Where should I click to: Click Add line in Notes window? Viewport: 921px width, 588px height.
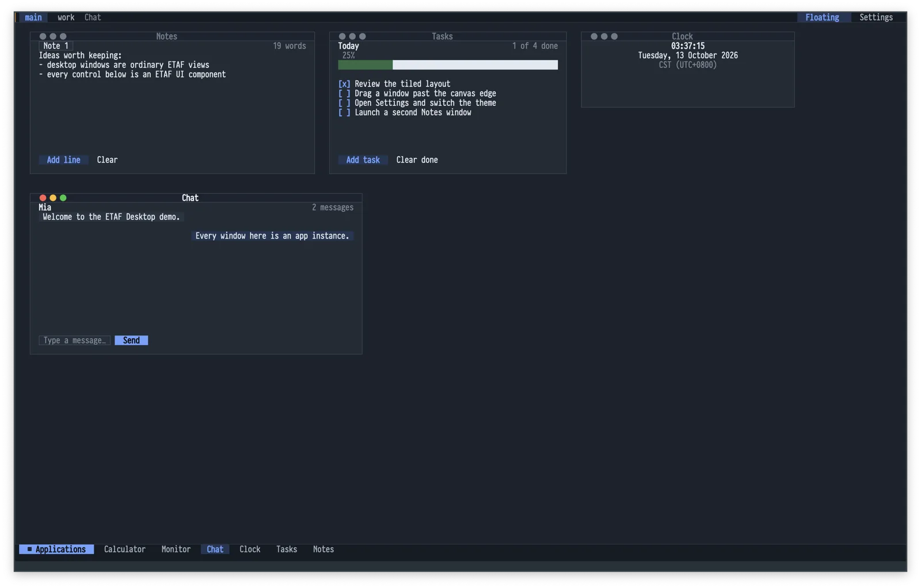click(63, 160)
